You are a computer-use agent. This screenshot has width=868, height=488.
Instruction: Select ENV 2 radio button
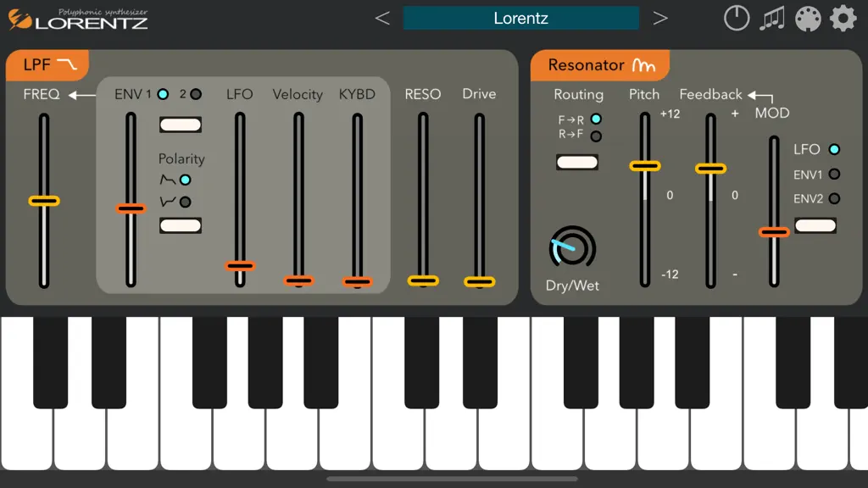tap(196, 95)
